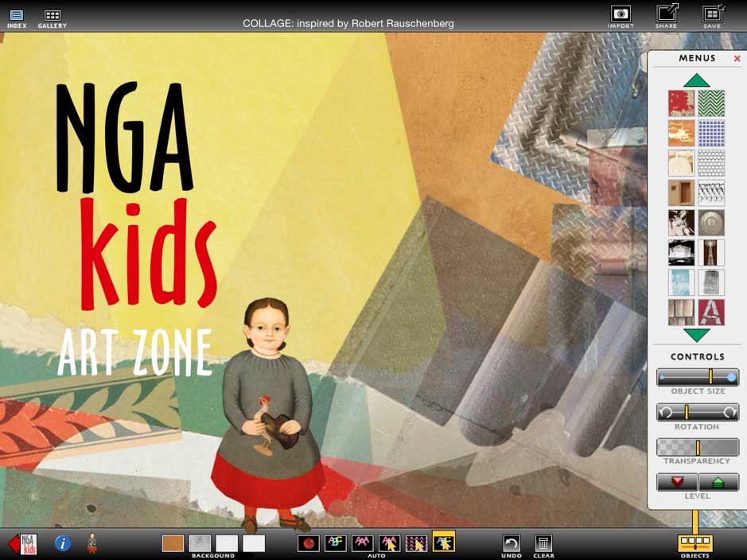Pick the round metal disc thumbnail

[711, 223]
